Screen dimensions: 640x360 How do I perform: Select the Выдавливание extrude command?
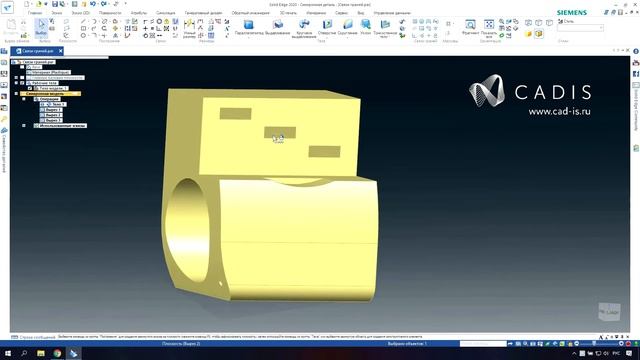278,27
